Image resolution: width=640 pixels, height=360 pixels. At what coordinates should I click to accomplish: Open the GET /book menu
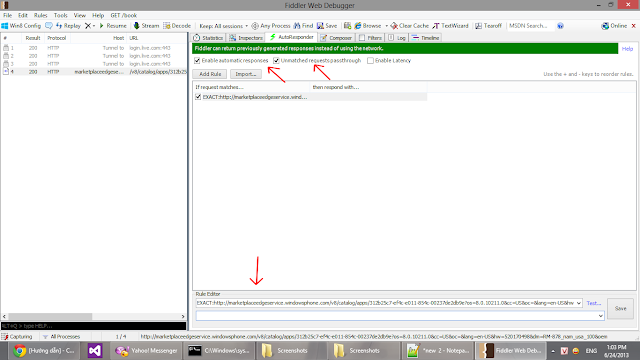pyautogui.click(x=124, y=15)
